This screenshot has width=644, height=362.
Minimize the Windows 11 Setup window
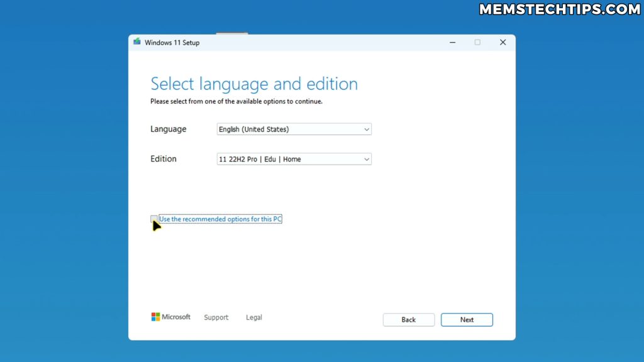tap(452, 42)
